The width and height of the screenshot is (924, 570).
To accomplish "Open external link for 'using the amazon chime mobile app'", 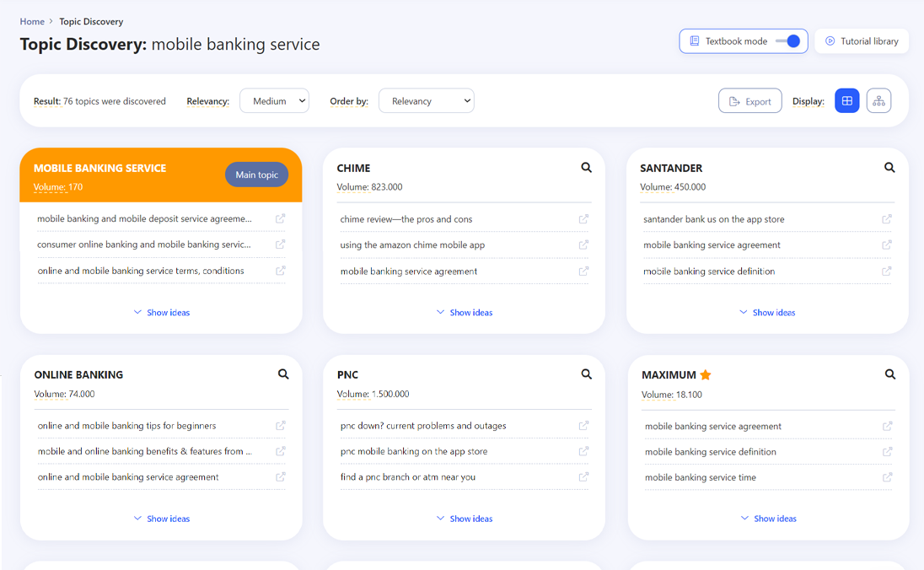I will pos(583,245).
